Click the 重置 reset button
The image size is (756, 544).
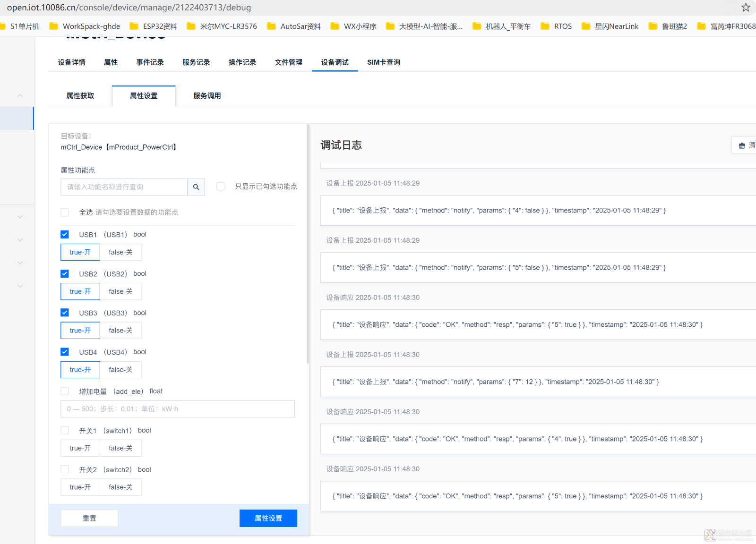(x=89, y=518)
